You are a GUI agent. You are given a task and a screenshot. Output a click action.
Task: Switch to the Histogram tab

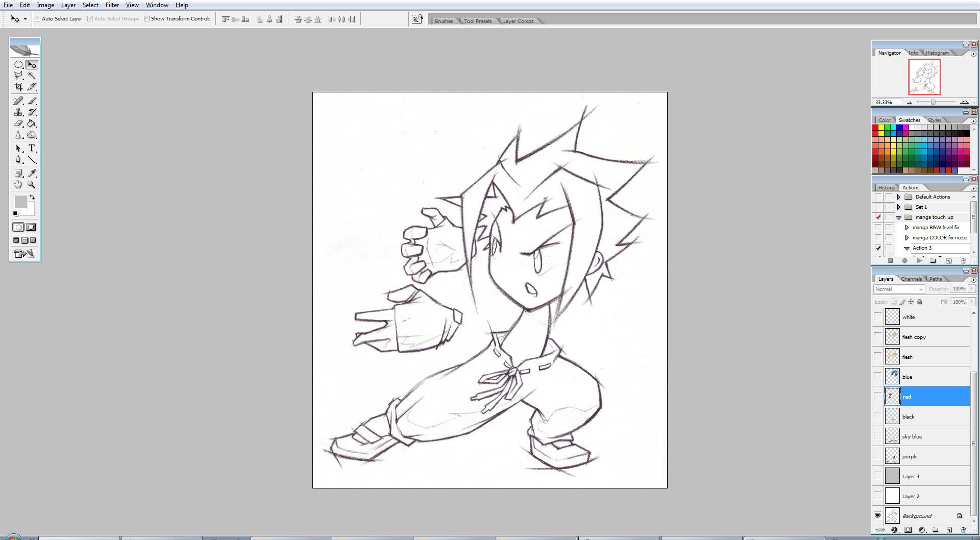click(938, 53)
